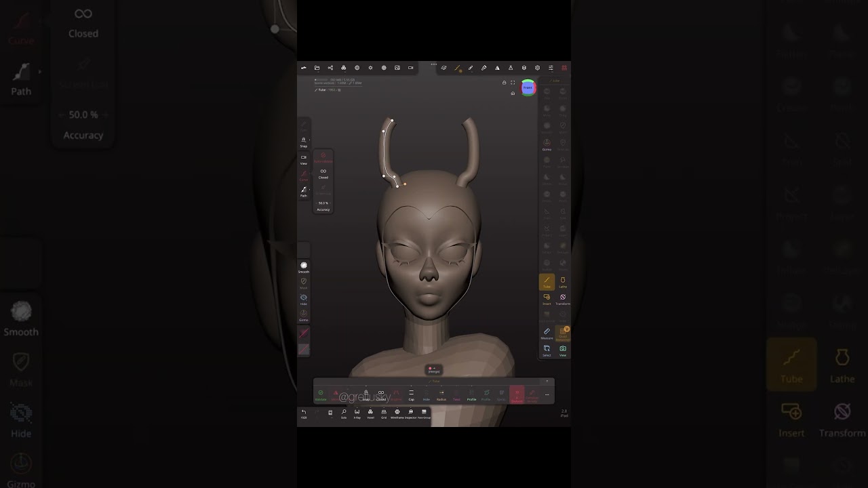
Task: Select the Measure tool in right panel
Action: tap(547, 333)
